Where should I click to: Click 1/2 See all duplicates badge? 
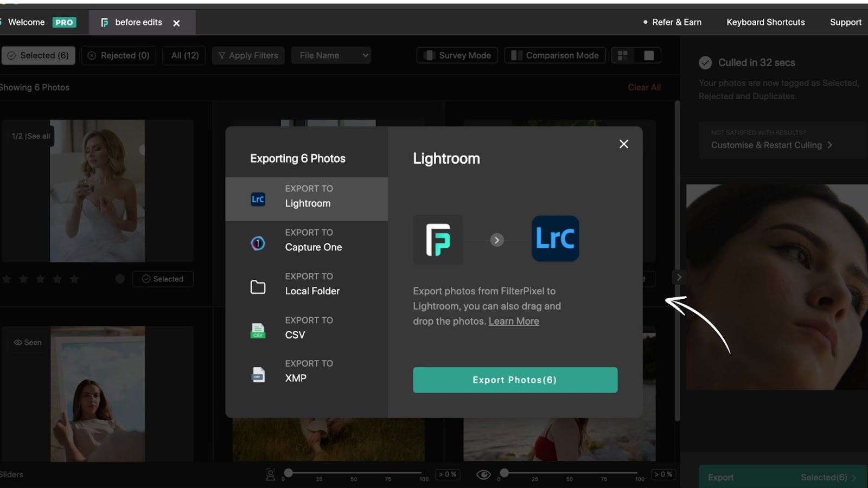[x=31, y=136]
